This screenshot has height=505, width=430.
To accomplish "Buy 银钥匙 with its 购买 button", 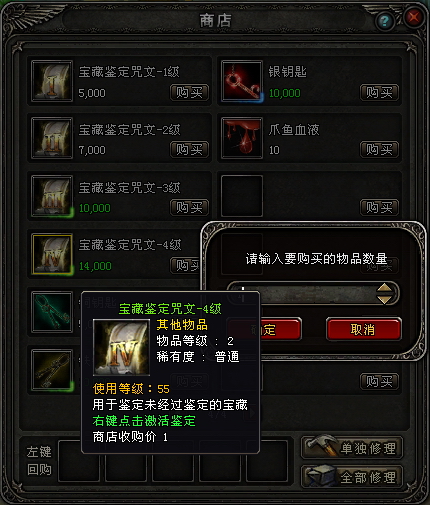I will pyautogui.click(x=379, y=93).
